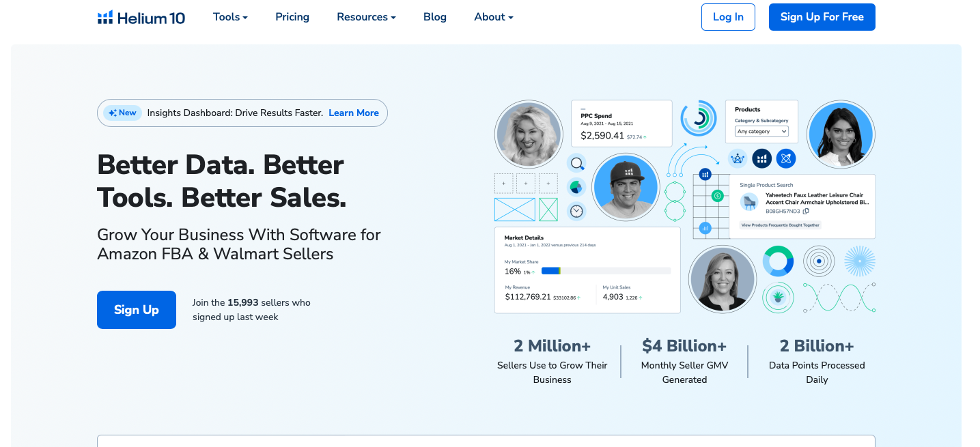This screenshot has height=447, width=980.
Task: Click the magnifying glass search icon
Action: [x=577, y=163]
